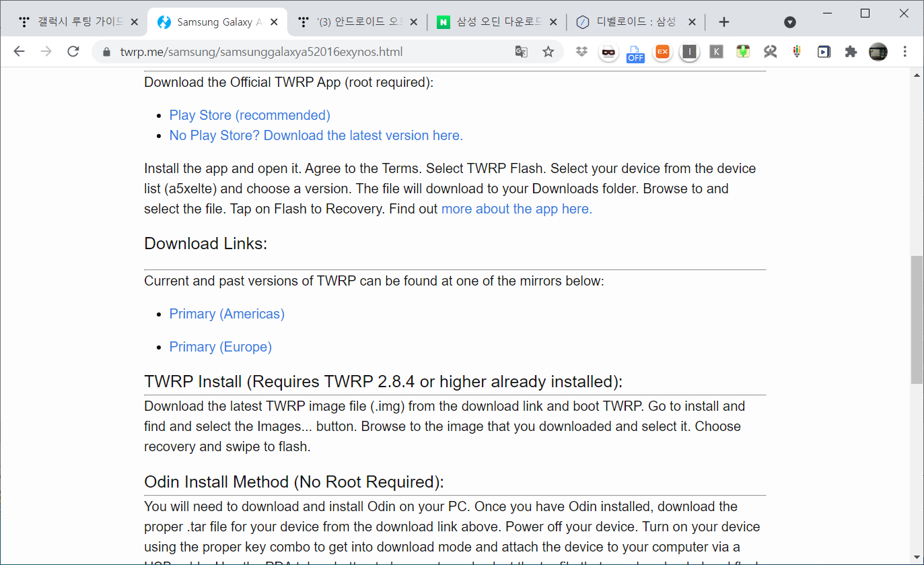
Task: Open the Play Store (recommended) link
Action: (250, 115)
